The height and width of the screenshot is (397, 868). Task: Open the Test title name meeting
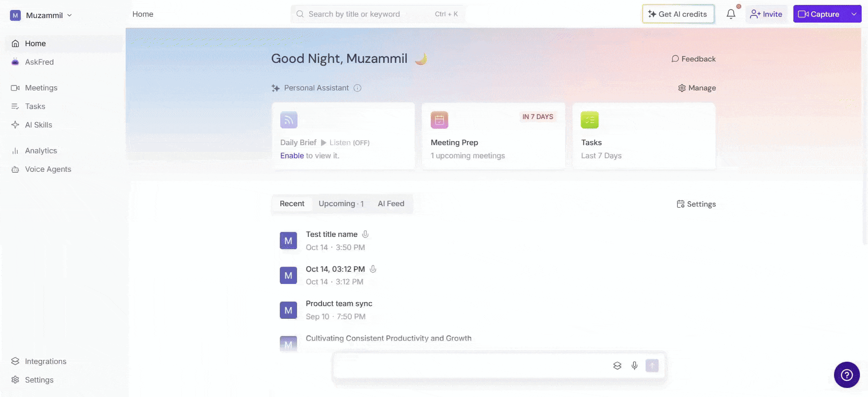tap(331, 234)
